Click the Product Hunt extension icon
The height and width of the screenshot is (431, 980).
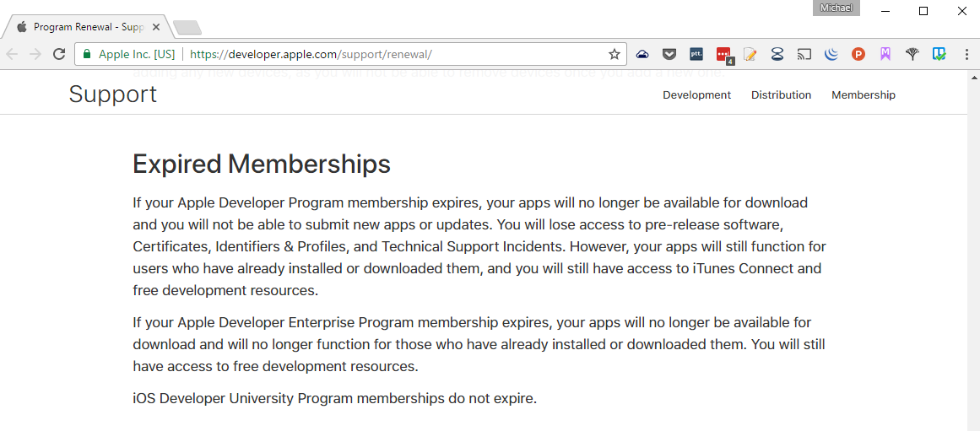point(858,54)
